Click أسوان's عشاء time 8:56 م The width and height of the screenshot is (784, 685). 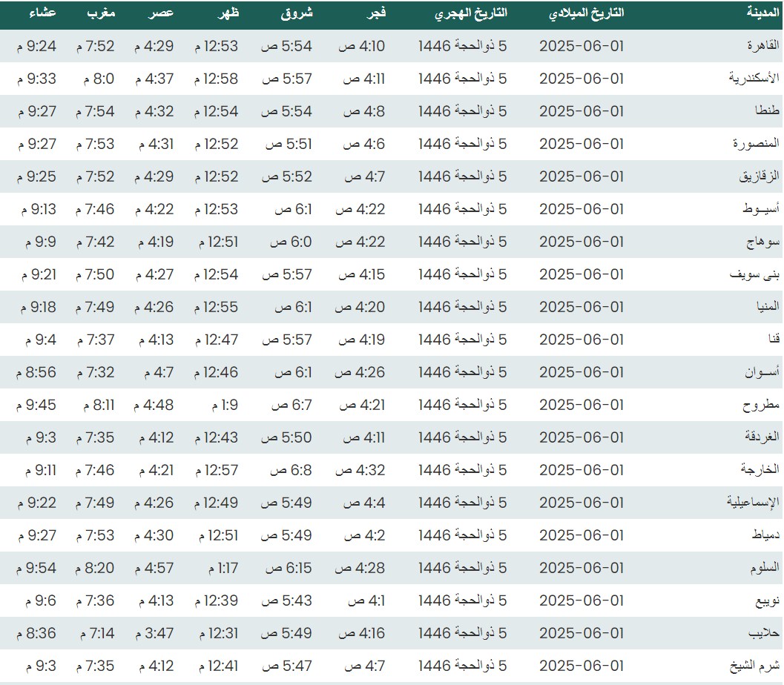click(36, 372)
